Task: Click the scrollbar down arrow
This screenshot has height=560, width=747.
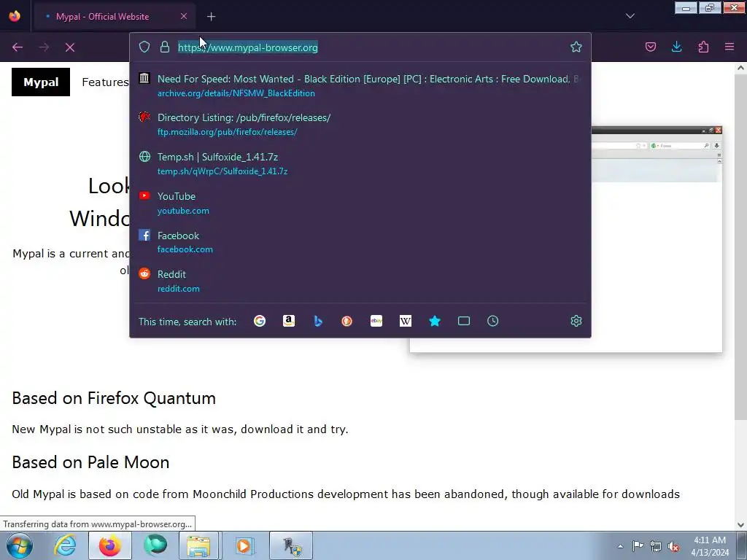Action: coord(740,525)
